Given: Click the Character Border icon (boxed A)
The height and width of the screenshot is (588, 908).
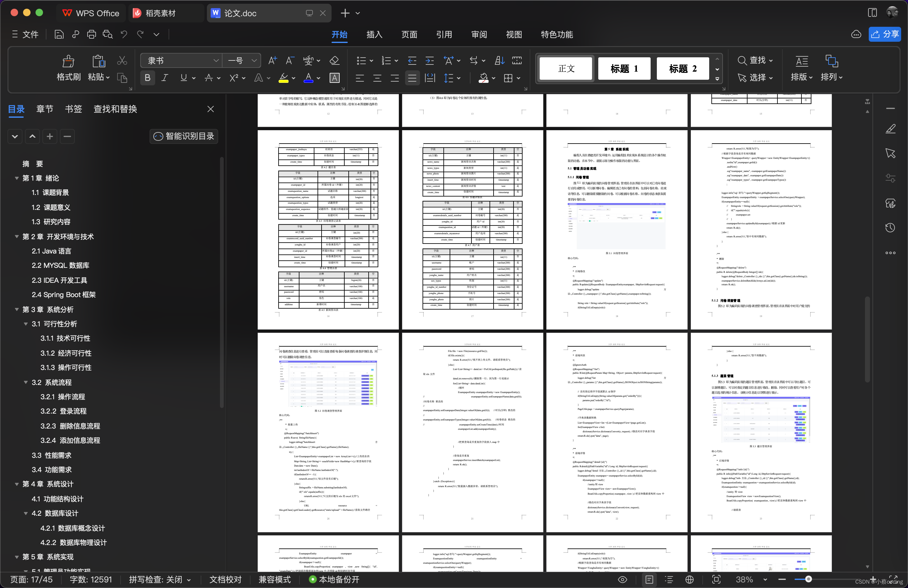Looking at the screenshot, I should (335, 78).
